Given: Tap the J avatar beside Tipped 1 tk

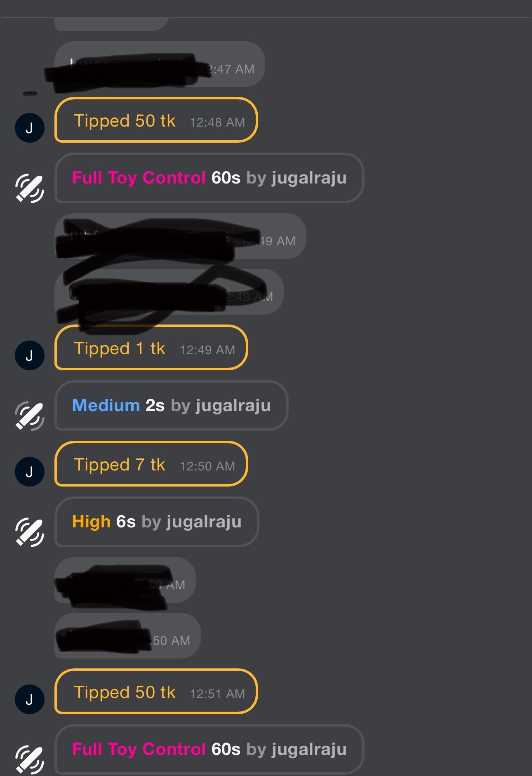Looking at the screenshot, I should click(30, 355).
